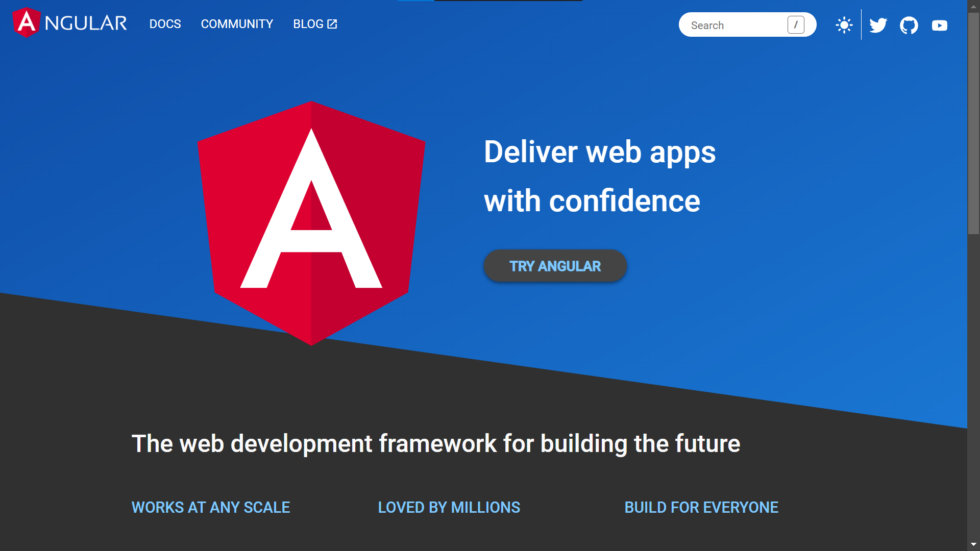Screen dimensions: 980x551
Task: Click the 'Works at any scale' heading
Action: coord(211,507)
